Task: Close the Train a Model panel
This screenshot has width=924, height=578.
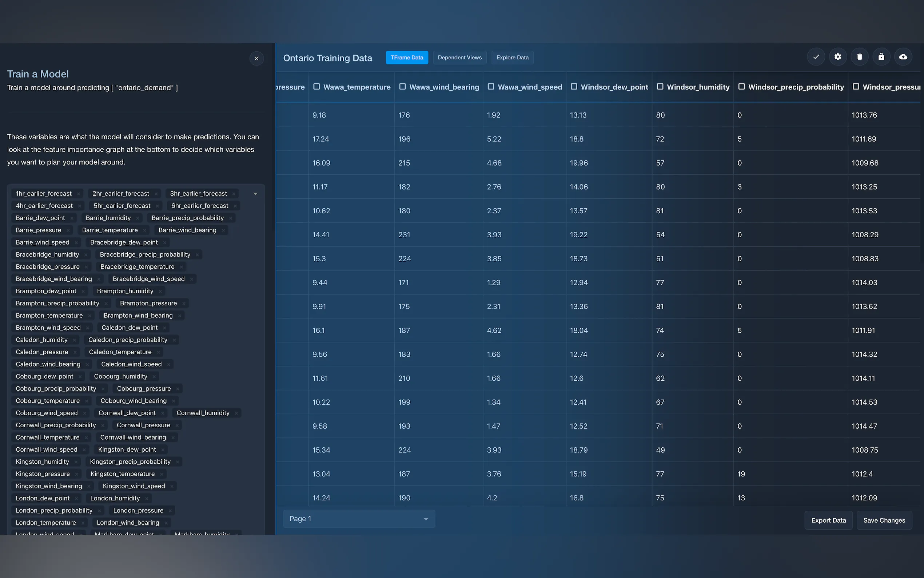Action: point(256,59)
